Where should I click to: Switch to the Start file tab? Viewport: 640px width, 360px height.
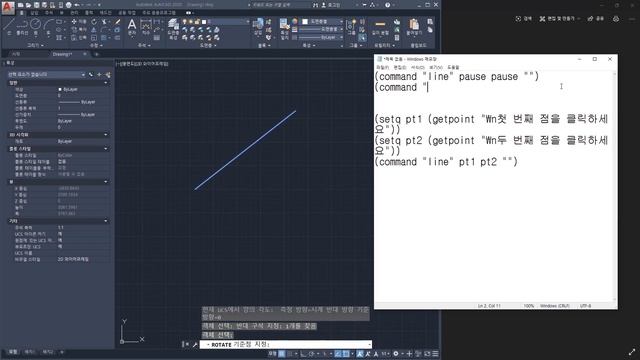(16, 54)
